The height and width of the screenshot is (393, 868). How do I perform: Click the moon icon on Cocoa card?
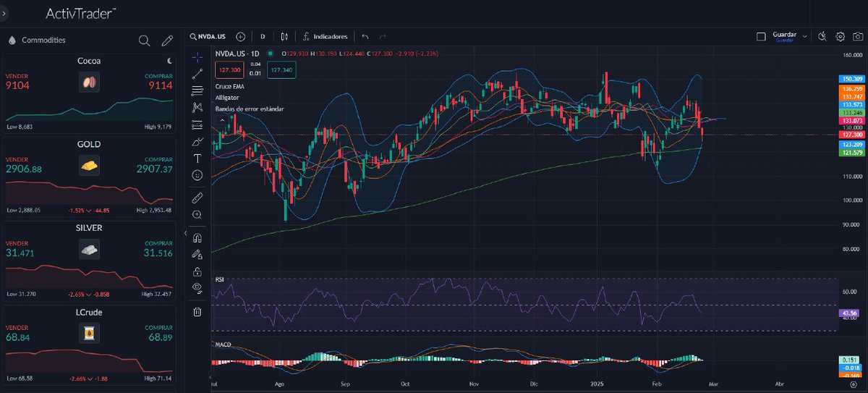click(x=169, y=61)
